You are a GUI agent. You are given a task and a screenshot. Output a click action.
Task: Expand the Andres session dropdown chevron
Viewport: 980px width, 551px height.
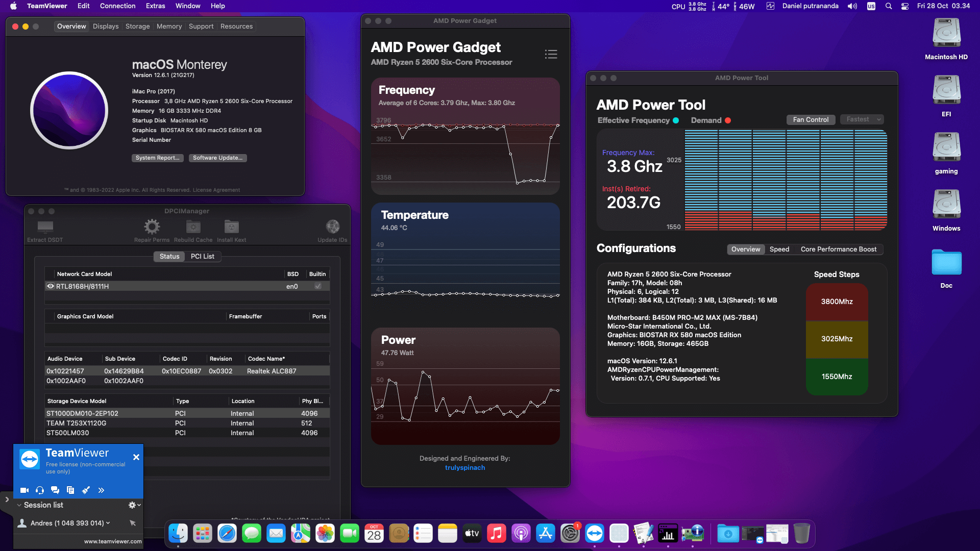[108, 523]
